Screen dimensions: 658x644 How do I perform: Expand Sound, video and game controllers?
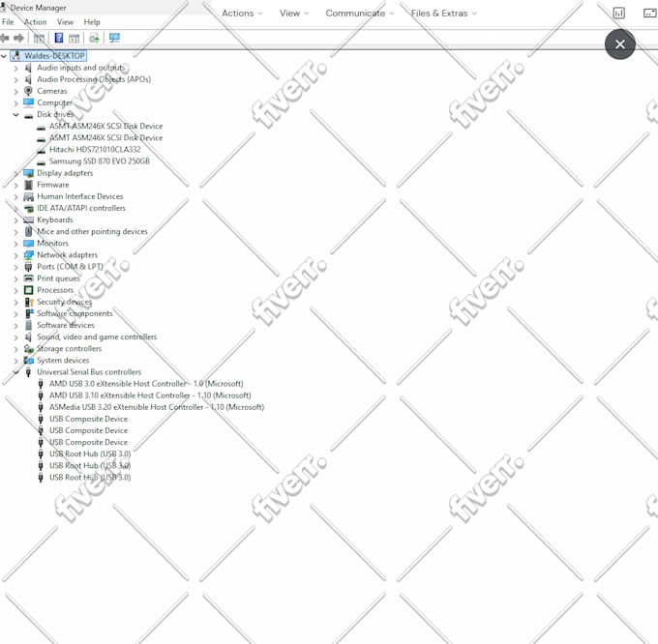point(15,337)
